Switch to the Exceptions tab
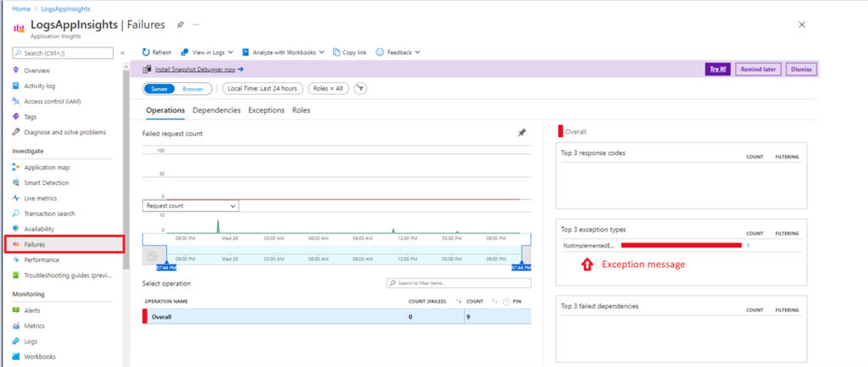Viewport: 868px width, 367px height. pos(266,110)
